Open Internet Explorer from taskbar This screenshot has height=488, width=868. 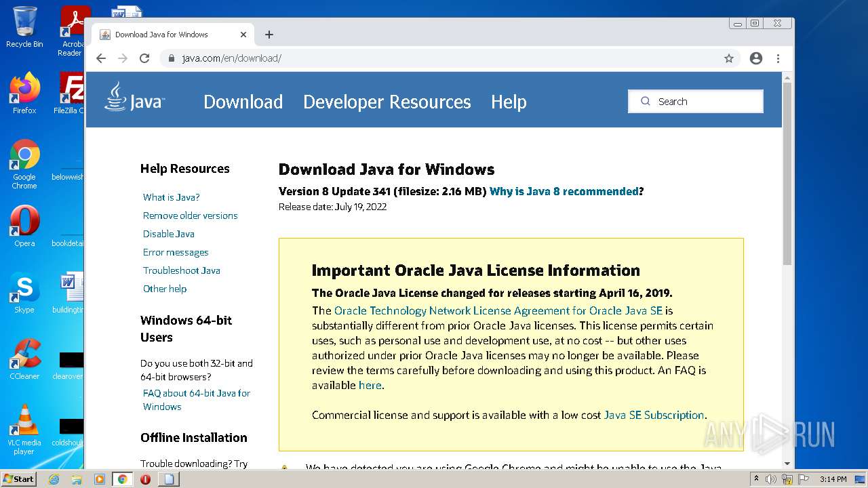(54, 479)
